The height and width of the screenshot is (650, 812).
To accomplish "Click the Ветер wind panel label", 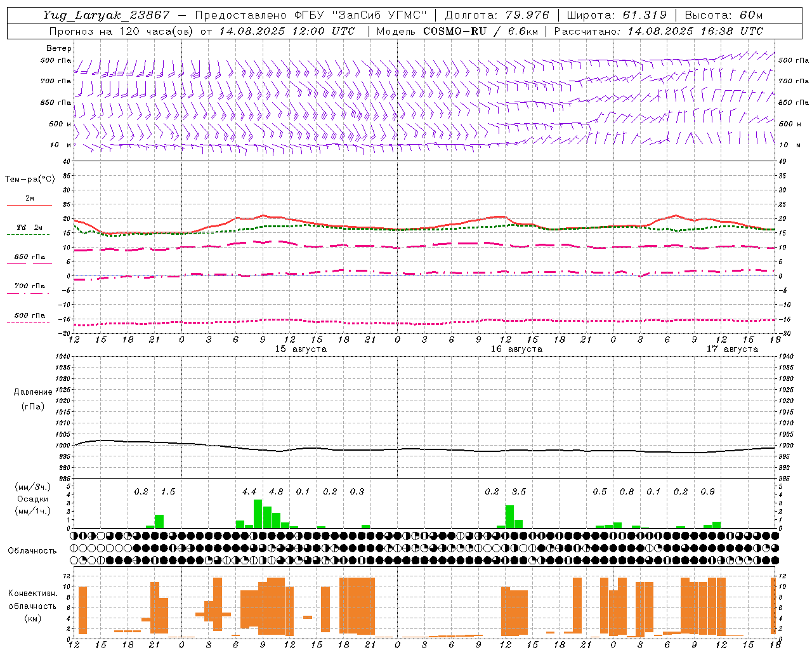I will pos(59,48).
